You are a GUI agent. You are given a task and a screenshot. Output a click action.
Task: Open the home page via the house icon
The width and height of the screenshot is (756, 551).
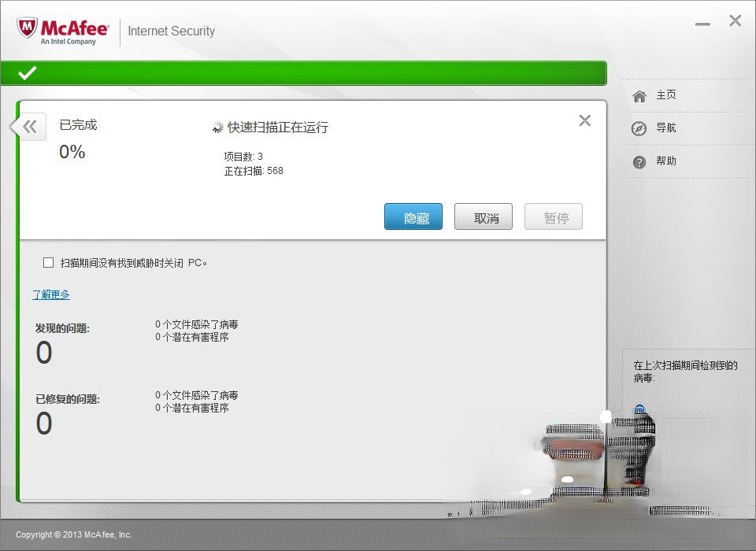[639, 94]
